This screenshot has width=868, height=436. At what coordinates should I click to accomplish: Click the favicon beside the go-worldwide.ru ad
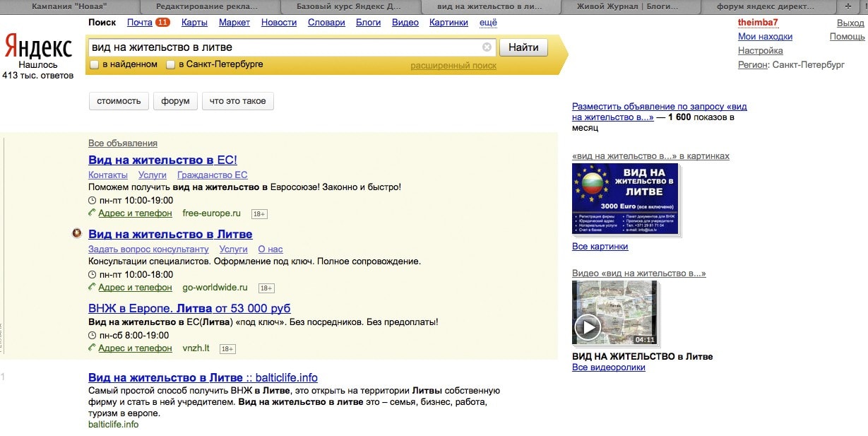coord(77,234)
